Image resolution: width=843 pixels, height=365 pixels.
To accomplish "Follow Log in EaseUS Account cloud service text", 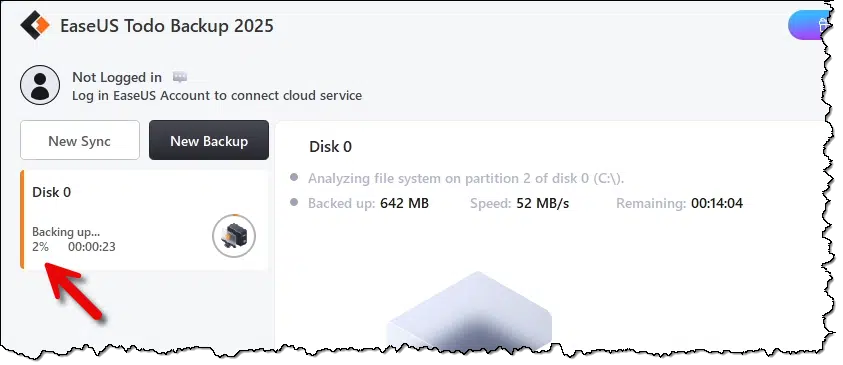I will point(217,96).
